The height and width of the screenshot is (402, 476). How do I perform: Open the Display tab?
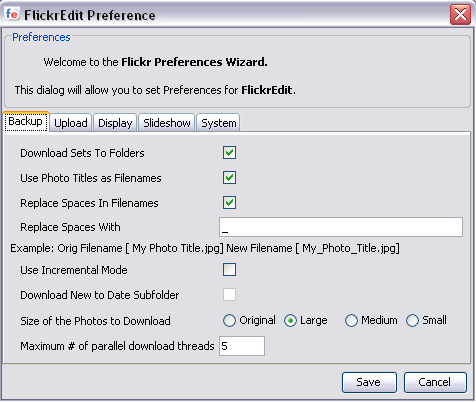click(x=115, y=123)
